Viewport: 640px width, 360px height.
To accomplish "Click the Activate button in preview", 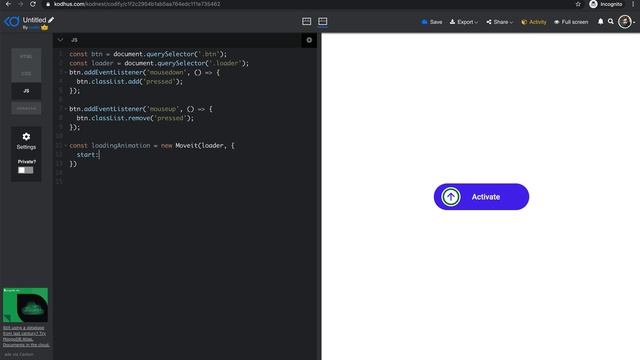I will [481, 197].
